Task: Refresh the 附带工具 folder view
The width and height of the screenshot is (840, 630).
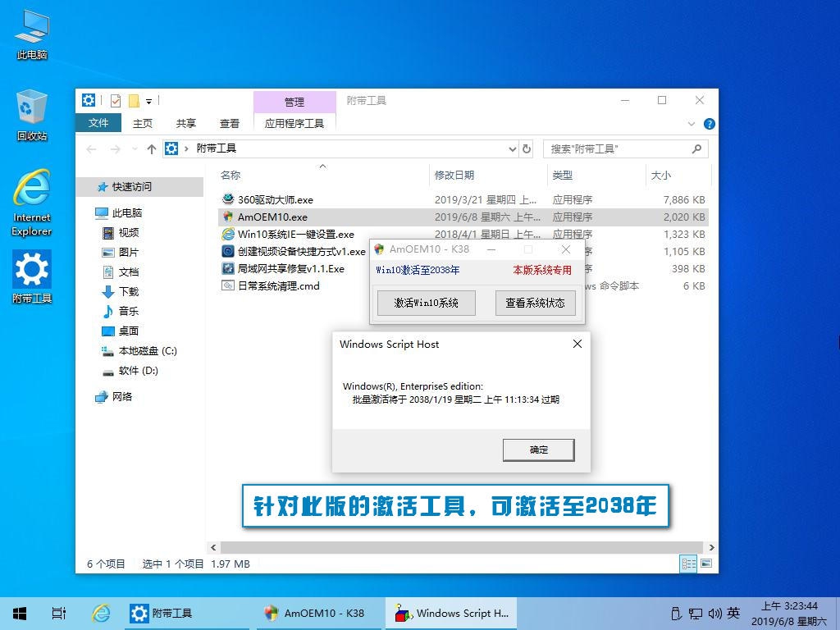Action: click(x=527, y=148)
